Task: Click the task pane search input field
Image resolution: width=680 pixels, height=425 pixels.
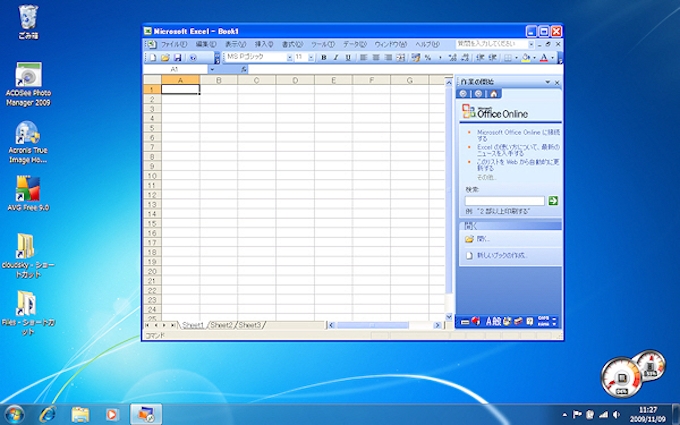Action: [504, 201]
